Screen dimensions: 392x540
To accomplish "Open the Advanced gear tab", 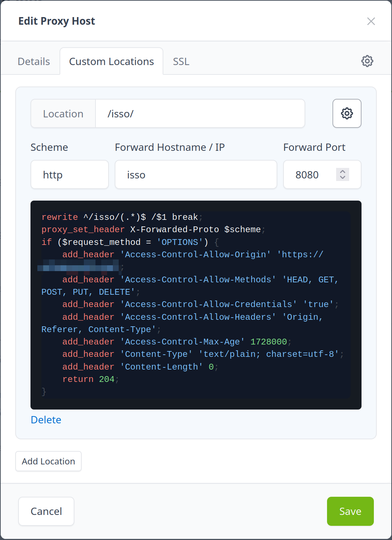I will tap(367, 61).
